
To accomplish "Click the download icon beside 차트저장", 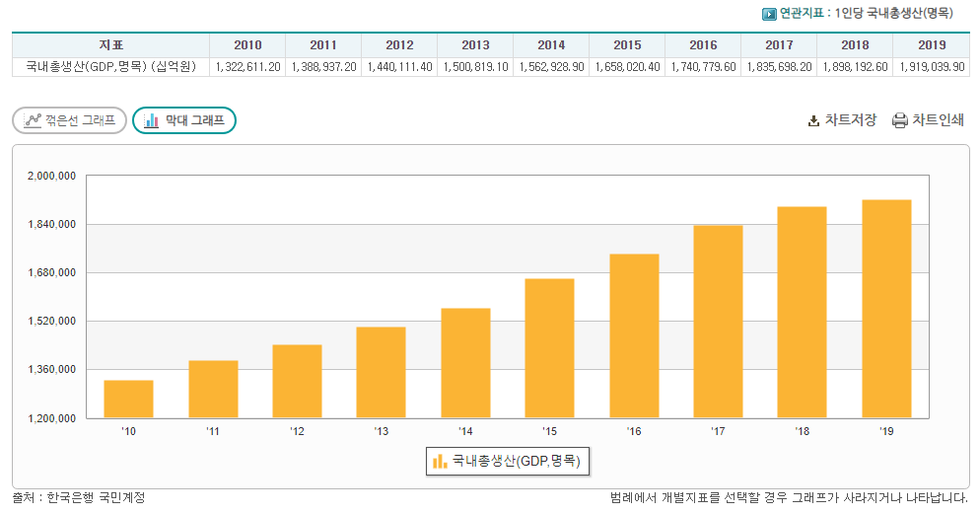I will [813, 121].
